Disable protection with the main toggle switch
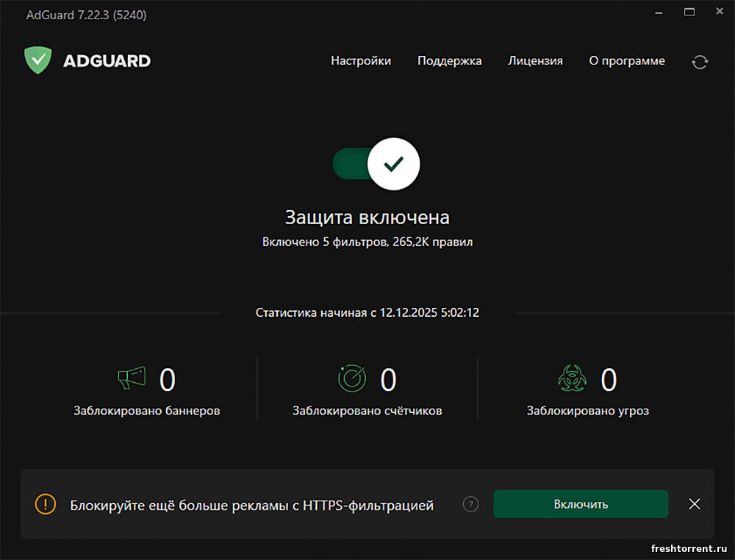This screenshot has width=735, height=560. tap(376, 164)
